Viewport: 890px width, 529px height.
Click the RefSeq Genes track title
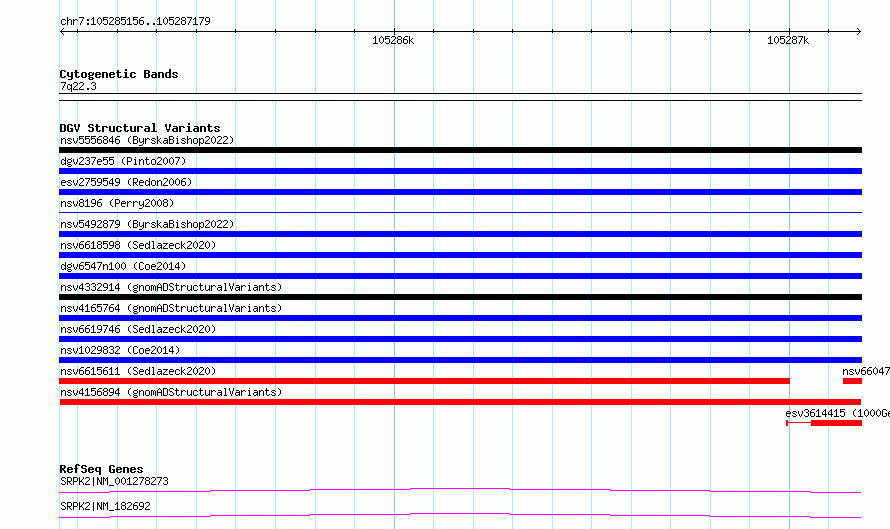101,469
